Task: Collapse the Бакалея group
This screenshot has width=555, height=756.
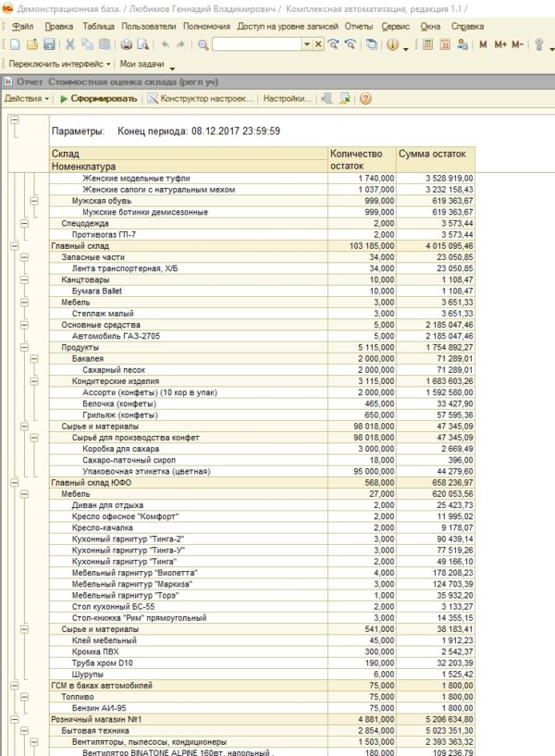Action: pyautogui.click(x=33, y=358)
